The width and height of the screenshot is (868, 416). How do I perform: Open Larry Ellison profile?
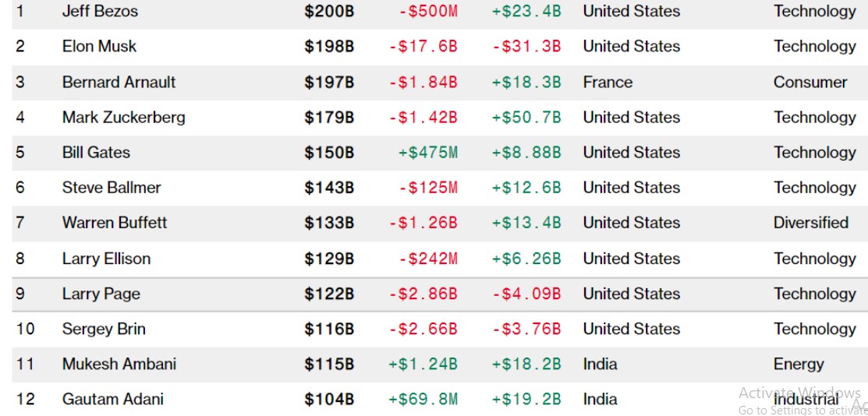coord(106,258)
